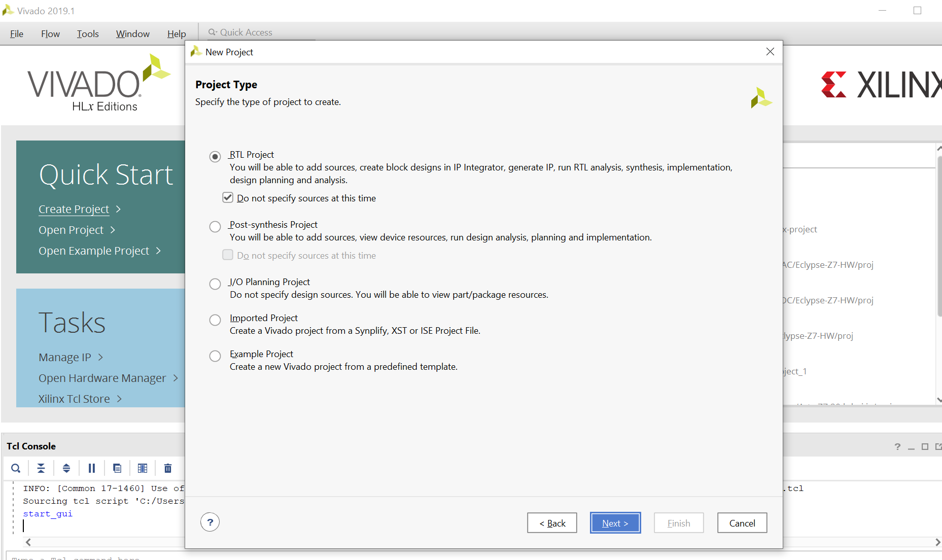The image size is (942, 560).
Task: Uncheck 'Do not specify sources' under RTL Project
Action: 228,198
